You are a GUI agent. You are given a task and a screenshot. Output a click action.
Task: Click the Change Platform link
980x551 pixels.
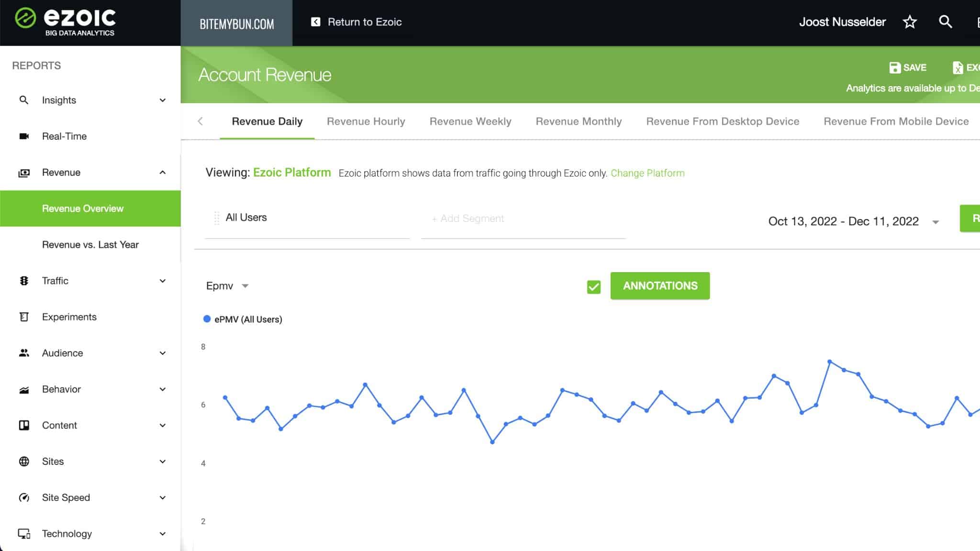click(x=647, y=173)
